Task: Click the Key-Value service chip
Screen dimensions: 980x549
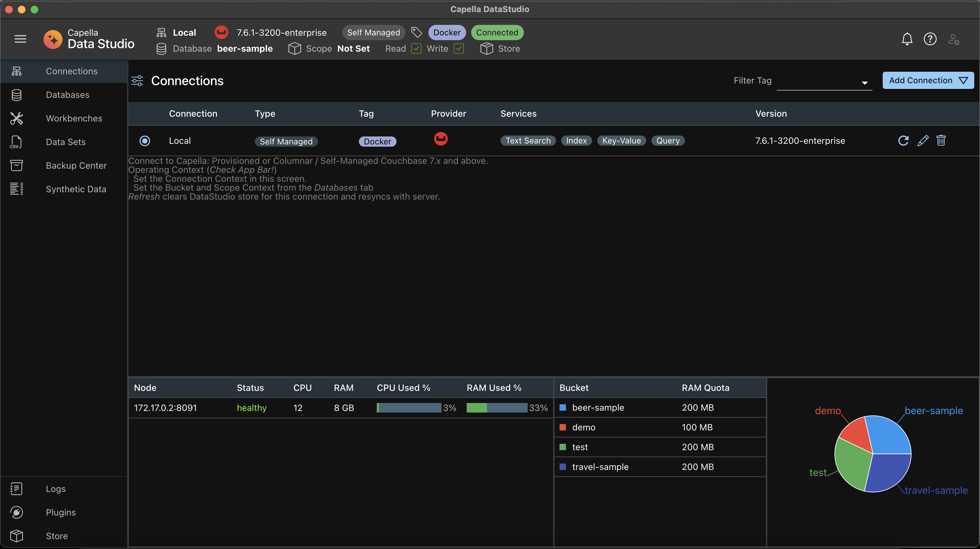Action: 621,141
